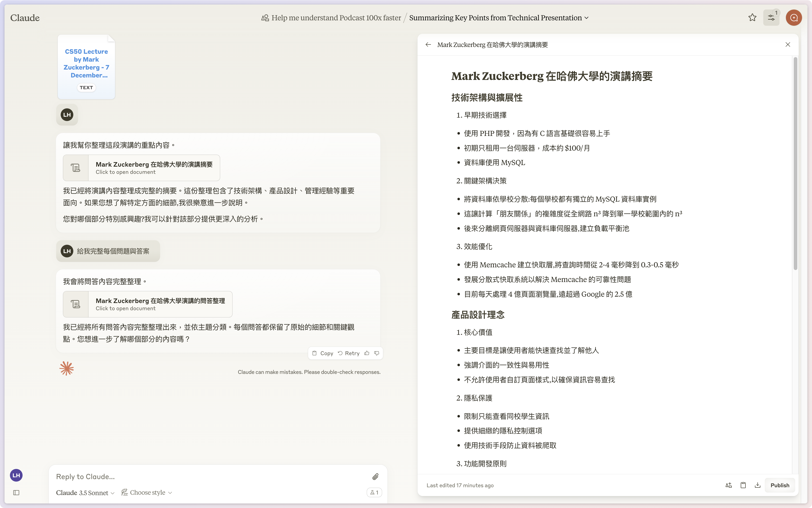Expand conversation title dropdown
This screenshot has width=812, height=508.
(x=586, y=18)
